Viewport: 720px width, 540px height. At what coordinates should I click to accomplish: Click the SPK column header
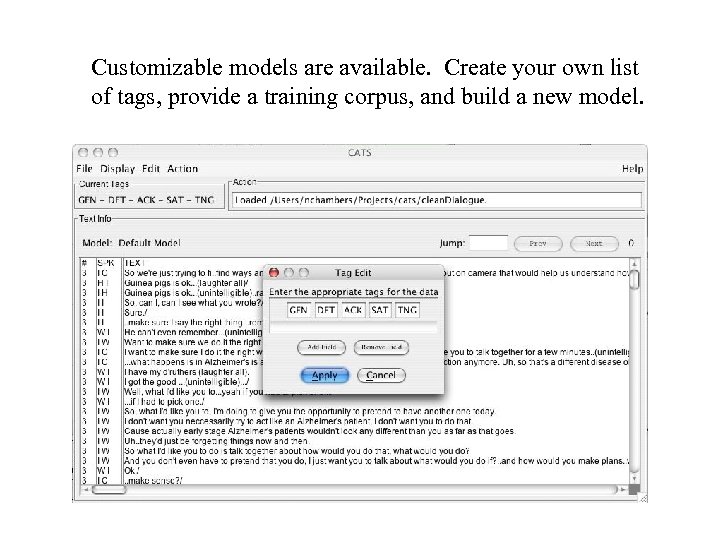(x=106, y=263)
